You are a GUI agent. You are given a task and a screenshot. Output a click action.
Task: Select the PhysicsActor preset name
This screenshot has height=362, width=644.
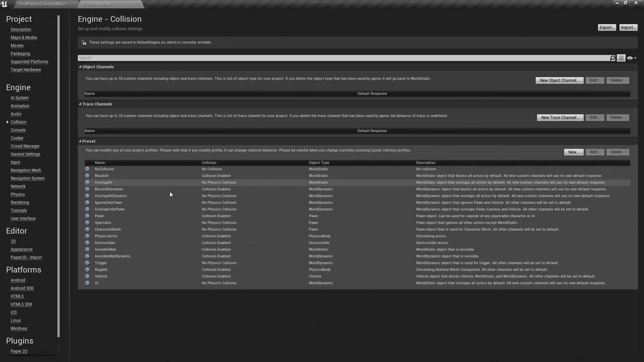tap(106, 236)
